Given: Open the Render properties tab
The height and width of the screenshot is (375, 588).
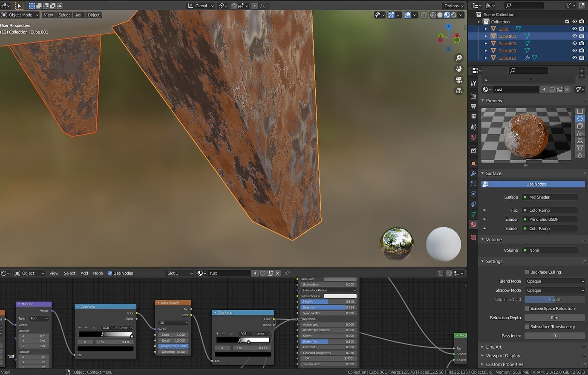Looking at the screenshot, I should 473,96.
